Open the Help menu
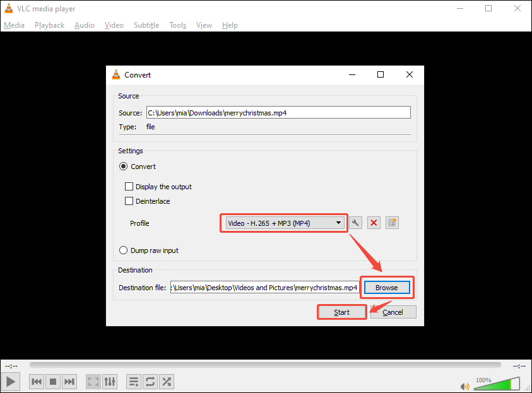 (x=230, y=25)
